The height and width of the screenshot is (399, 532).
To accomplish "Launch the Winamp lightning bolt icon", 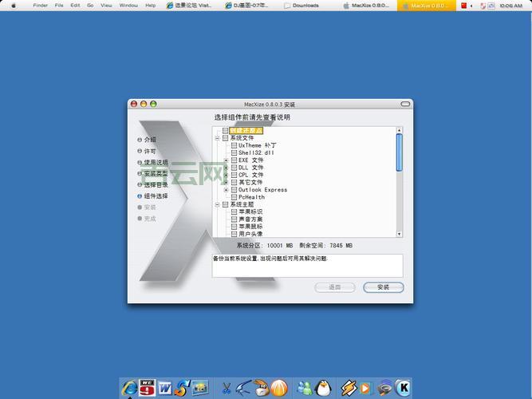I will pyautogui.click(x=348, y=389).
